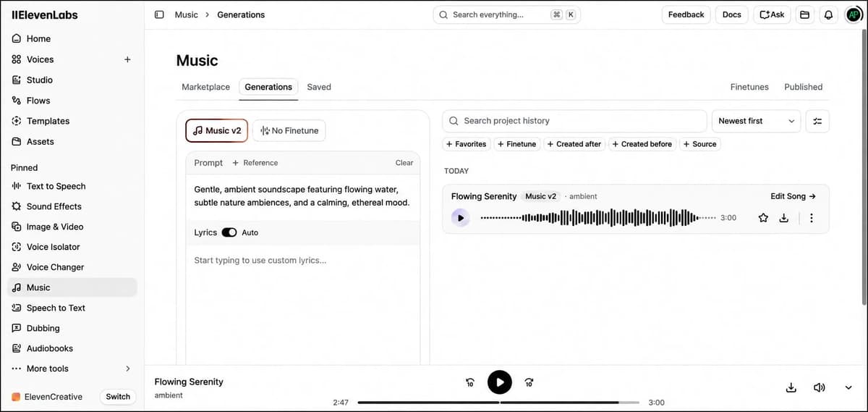
Task: Open the AP user avatar menu
Action: tap(853, 14)
